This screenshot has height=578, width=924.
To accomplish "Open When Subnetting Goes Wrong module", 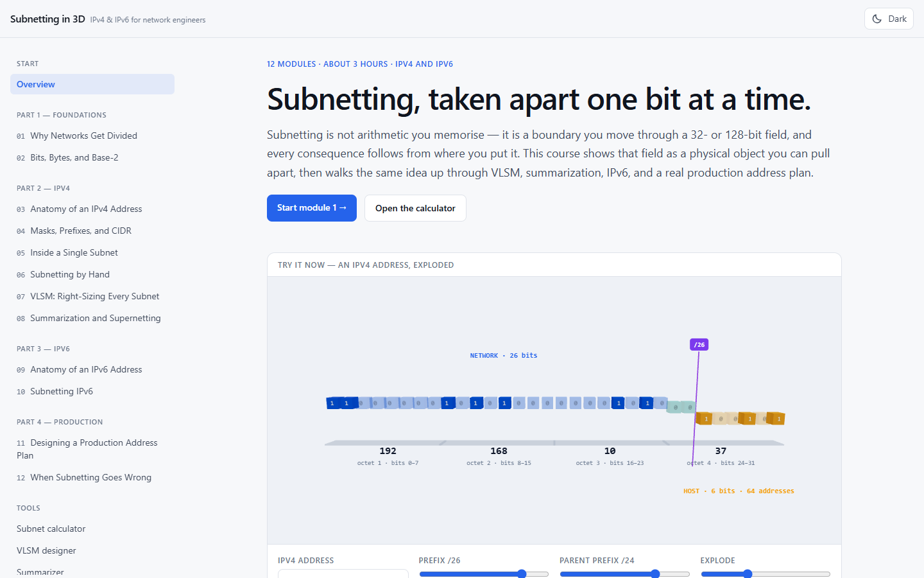I will (92, 477).
